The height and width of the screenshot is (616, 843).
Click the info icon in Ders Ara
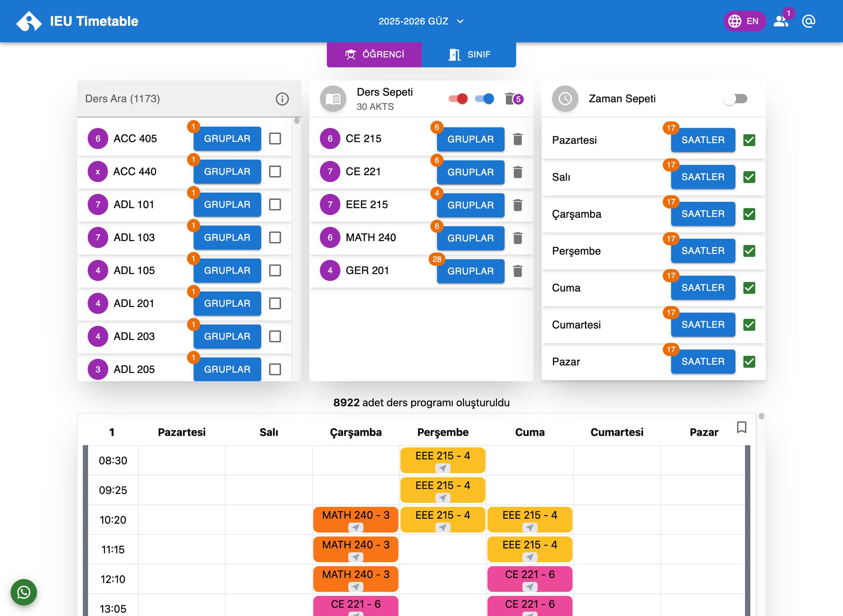pos(282,99)
